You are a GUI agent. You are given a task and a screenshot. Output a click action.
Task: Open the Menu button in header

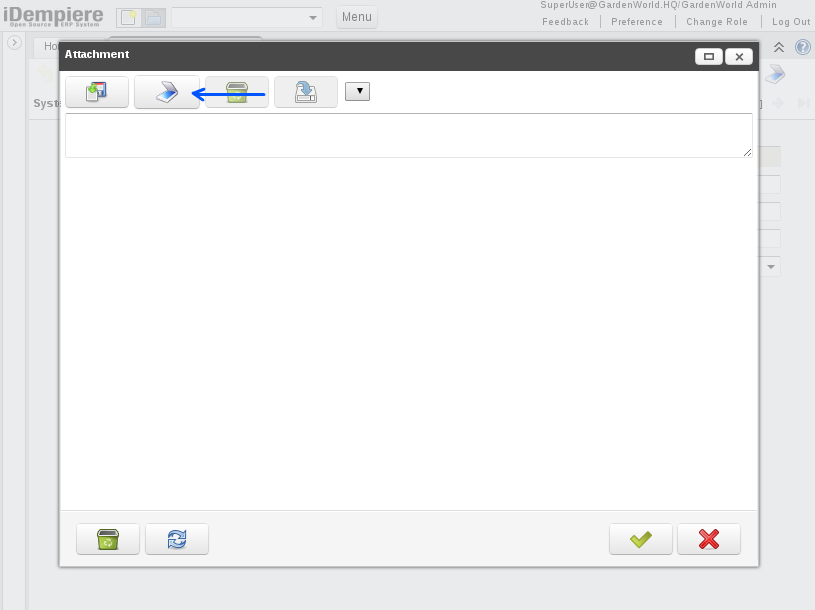[x=357, y=17]
